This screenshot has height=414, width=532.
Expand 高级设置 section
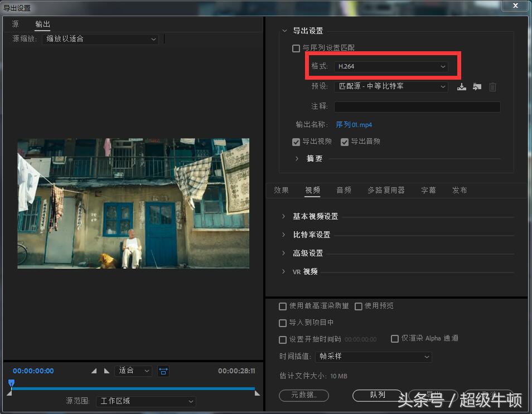coord(284,253)
